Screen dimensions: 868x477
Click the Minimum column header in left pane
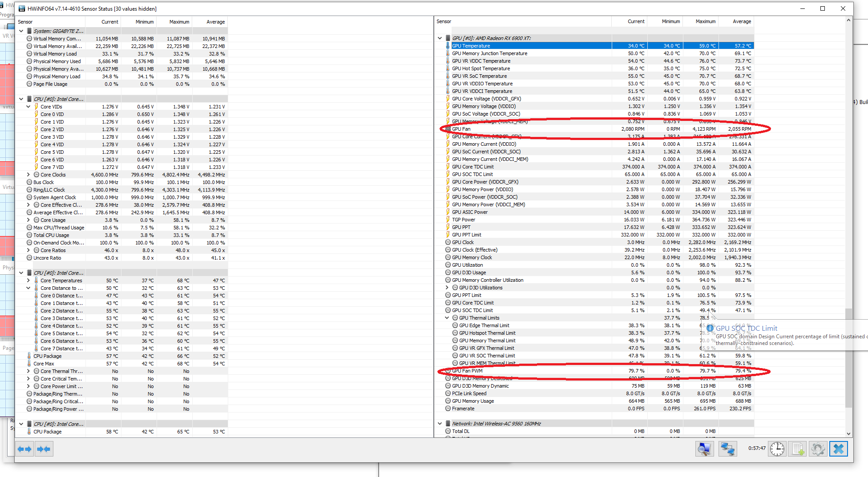(x=139, y=22)
